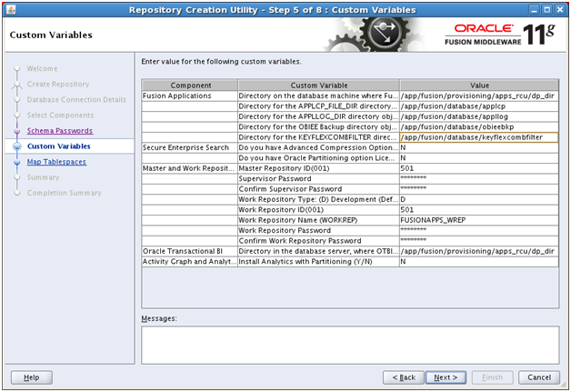Go to the Map Tablespaces step
571x392 pixels.
pyautogui.click(x=56, y=162)
